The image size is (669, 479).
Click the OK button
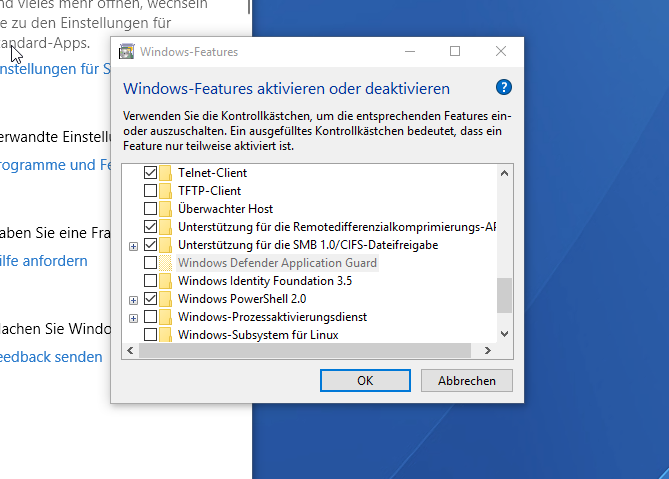click(365, 380)
